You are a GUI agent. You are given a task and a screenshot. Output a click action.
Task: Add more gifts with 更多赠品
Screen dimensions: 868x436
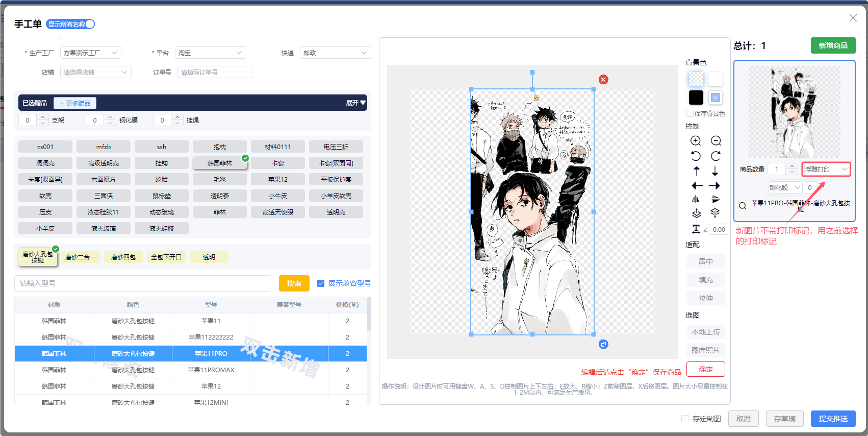(x=75, y=103)
